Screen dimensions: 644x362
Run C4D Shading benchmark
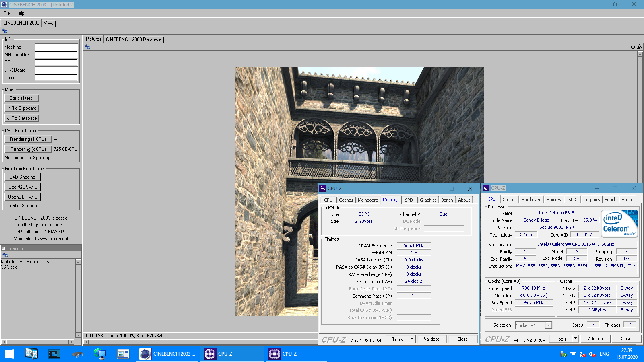pyautogui.click(x=23, y=177)
